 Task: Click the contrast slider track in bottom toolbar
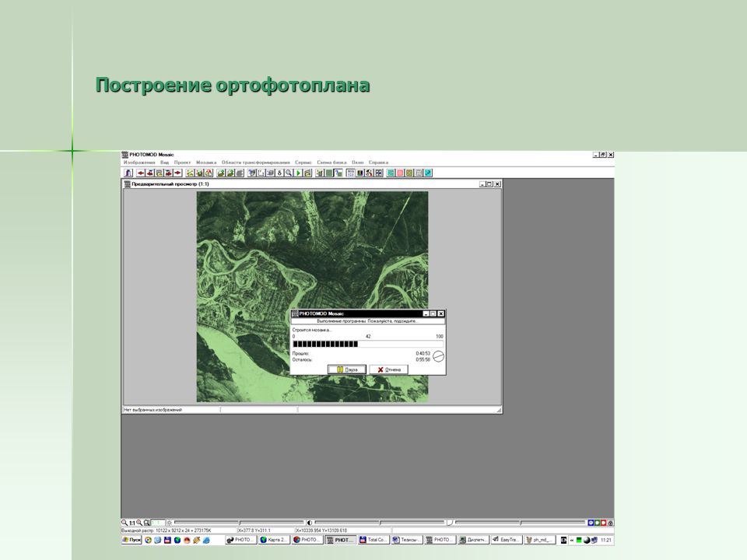pyautogui.click(x=381, y=523)
